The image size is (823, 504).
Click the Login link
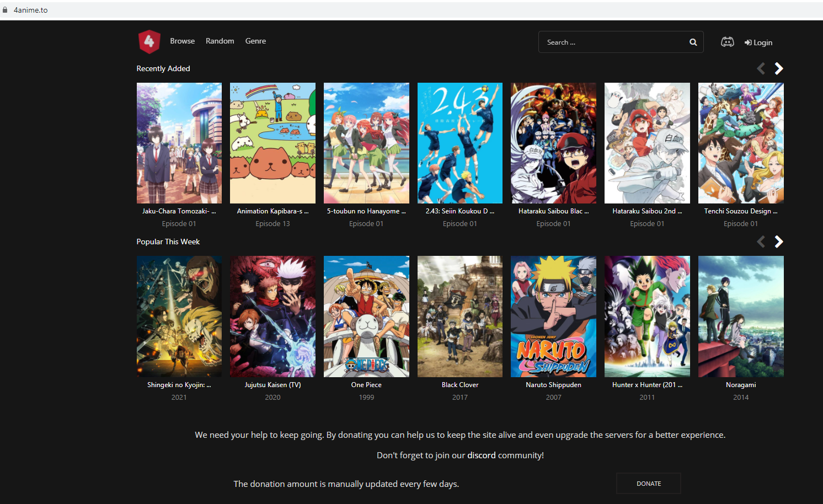pyautogui.click(x=758, y=42)
